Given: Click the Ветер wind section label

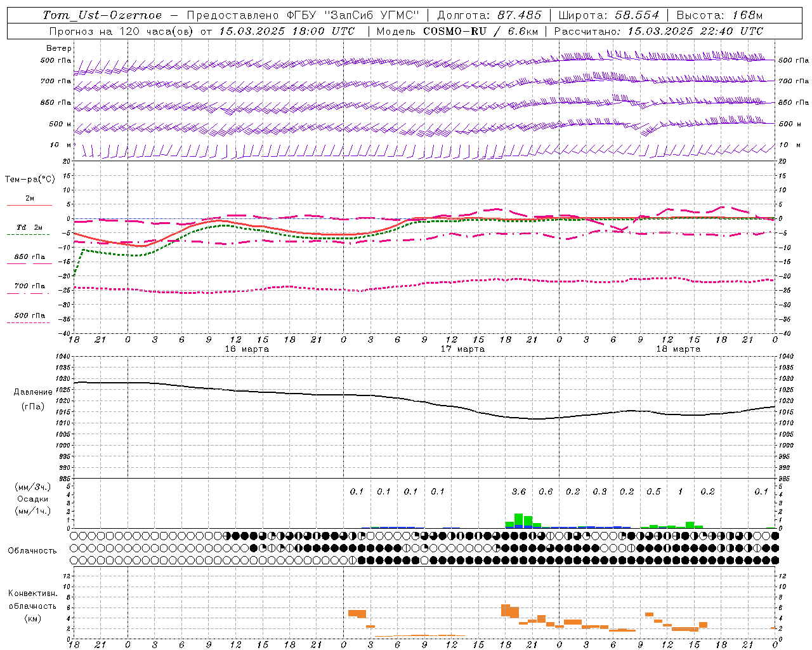Looking at the screenshot, I should coord(59,48).
